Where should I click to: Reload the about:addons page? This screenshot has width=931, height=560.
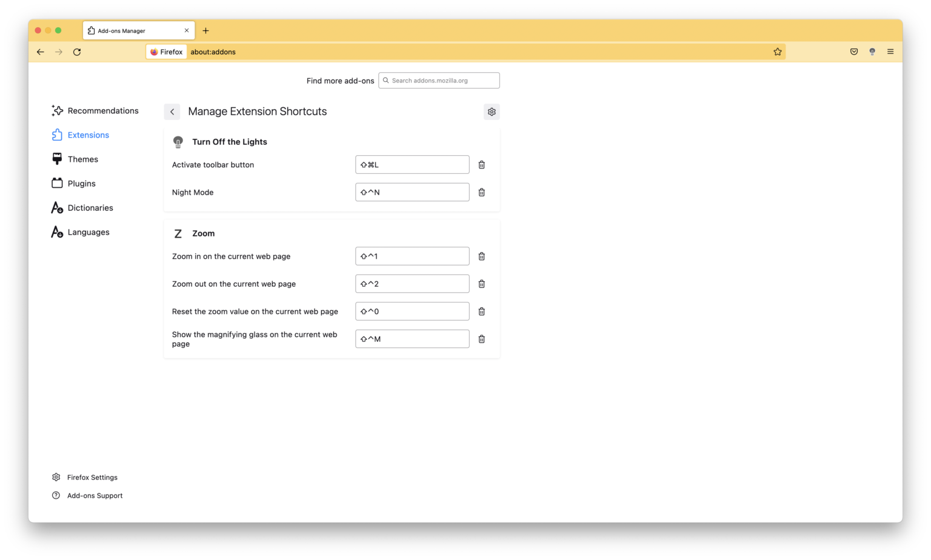[77, 52]
